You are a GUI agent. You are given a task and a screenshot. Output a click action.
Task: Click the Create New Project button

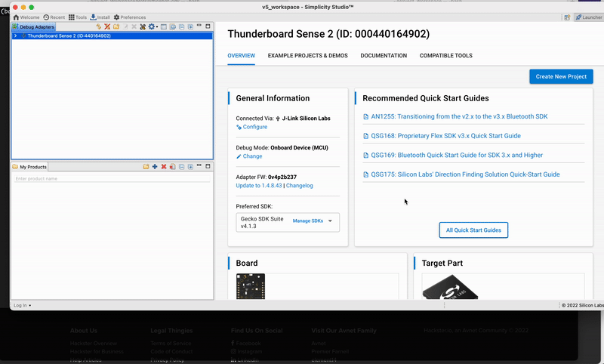561,77
